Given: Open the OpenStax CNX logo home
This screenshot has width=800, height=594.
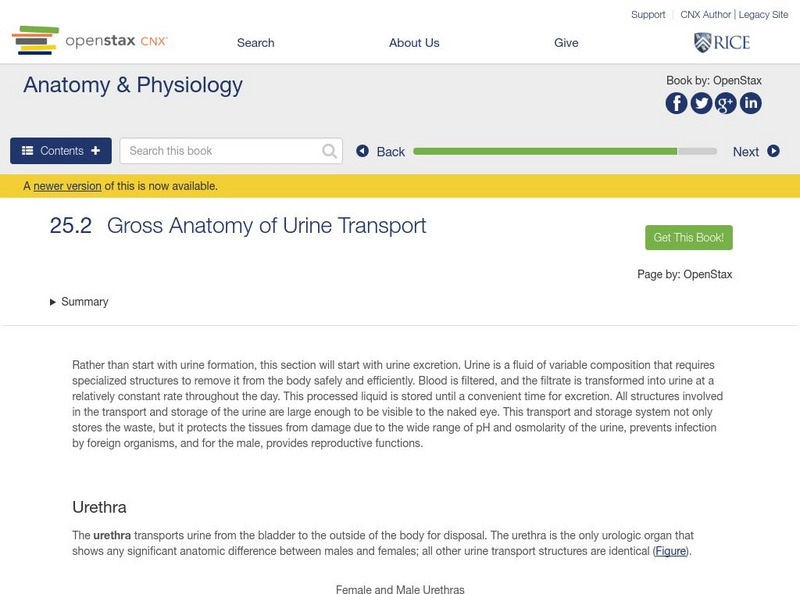Looking at the screenshot, I should point(90,41).
